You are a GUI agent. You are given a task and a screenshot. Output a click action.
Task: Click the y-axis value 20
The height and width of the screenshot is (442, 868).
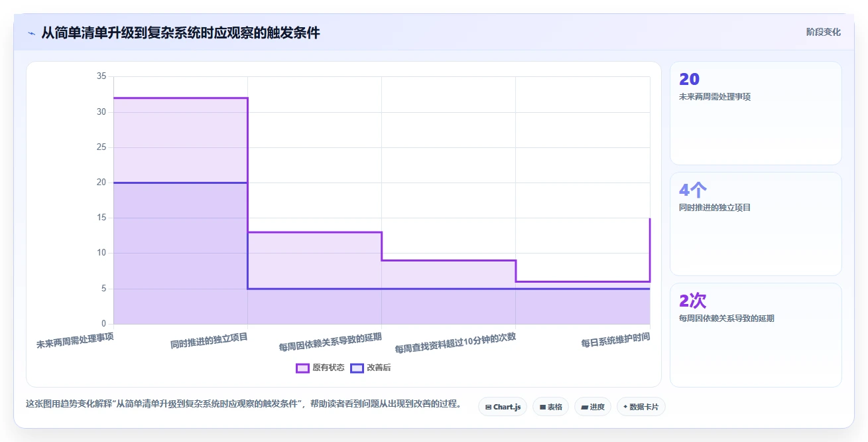101,183
